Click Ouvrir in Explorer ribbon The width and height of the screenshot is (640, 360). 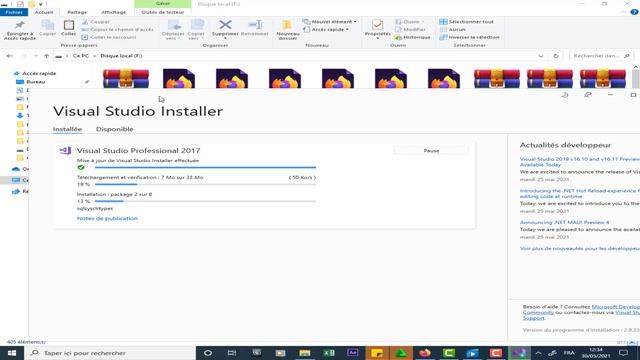click(x=409, y=22)
